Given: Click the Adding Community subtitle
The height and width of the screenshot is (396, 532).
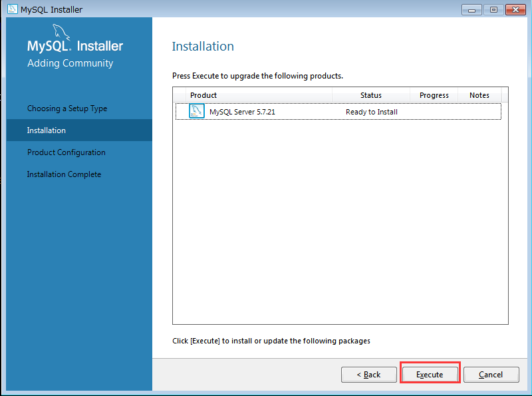Looking at the screenshot, I should (x=70, y=63).
